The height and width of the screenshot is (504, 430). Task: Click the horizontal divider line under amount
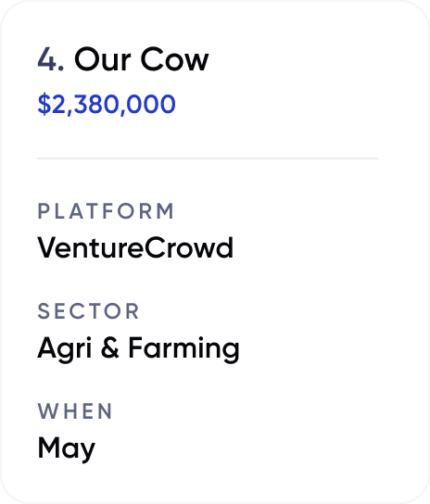coord(208,158)
